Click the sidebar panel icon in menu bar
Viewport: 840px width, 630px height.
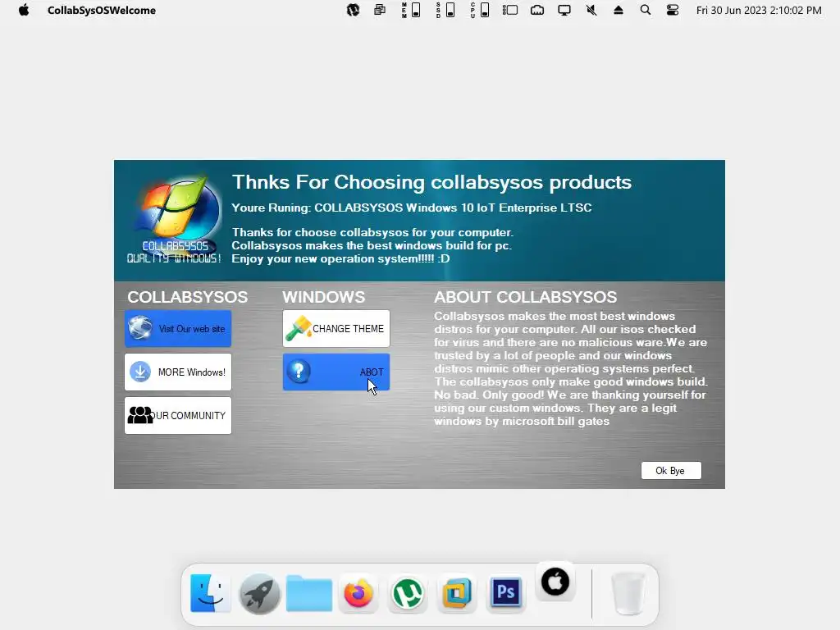tap(510, 10)
